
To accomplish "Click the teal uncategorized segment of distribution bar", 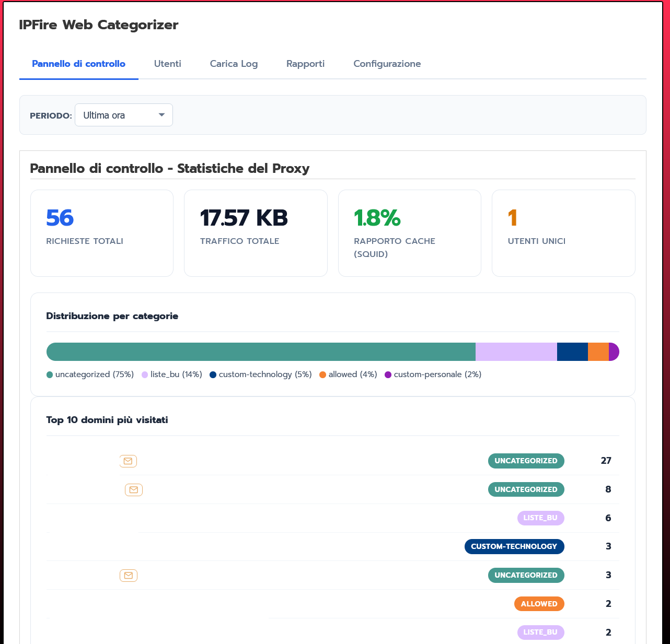I will 261,352.
